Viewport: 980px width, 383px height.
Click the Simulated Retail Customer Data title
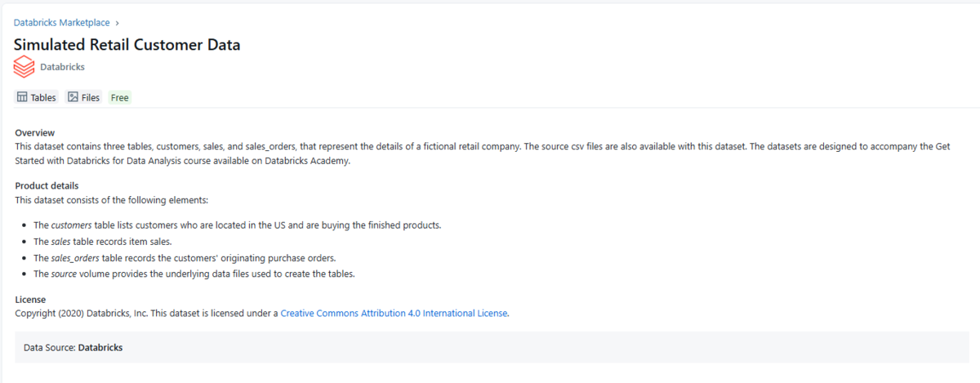coord(127,45)
